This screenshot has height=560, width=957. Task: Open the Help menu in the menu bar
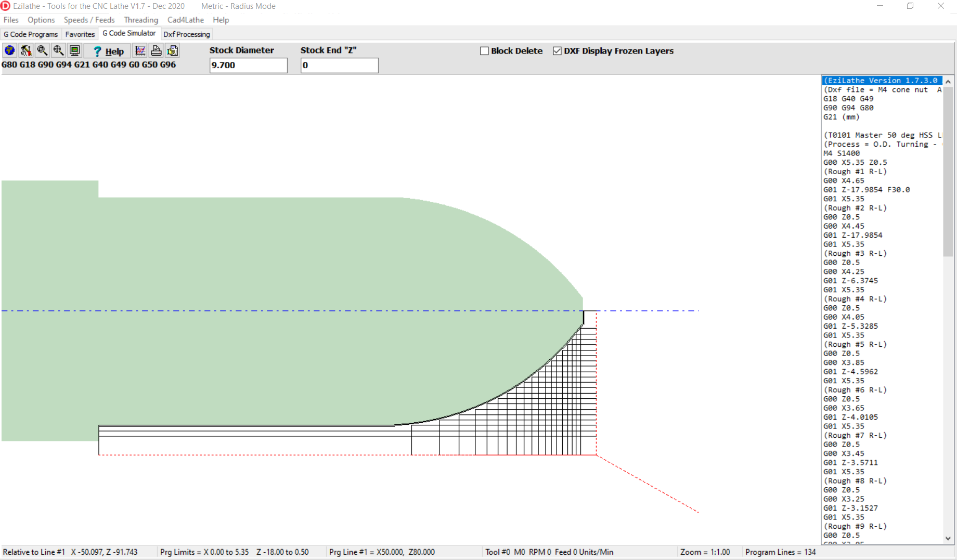point(221,20)
